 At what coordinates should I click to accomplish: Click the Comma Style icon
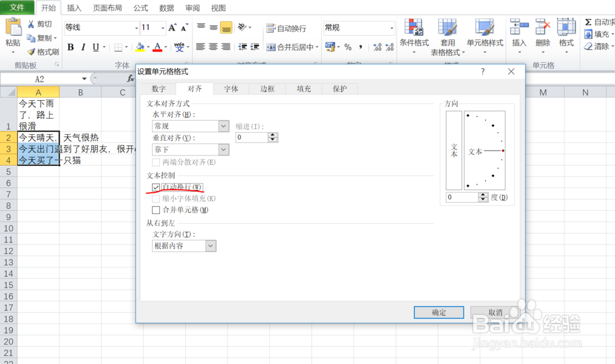pyautogui.click(x=360, y=47)
